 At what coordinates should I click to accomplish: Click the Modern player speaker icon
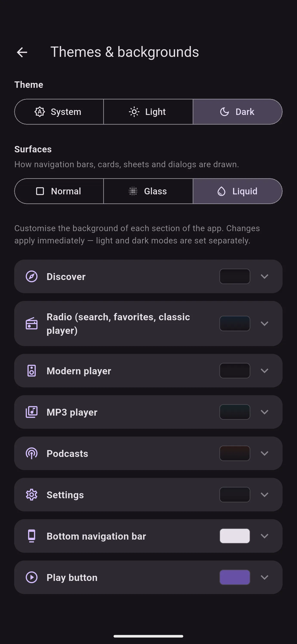pos(32,371)
